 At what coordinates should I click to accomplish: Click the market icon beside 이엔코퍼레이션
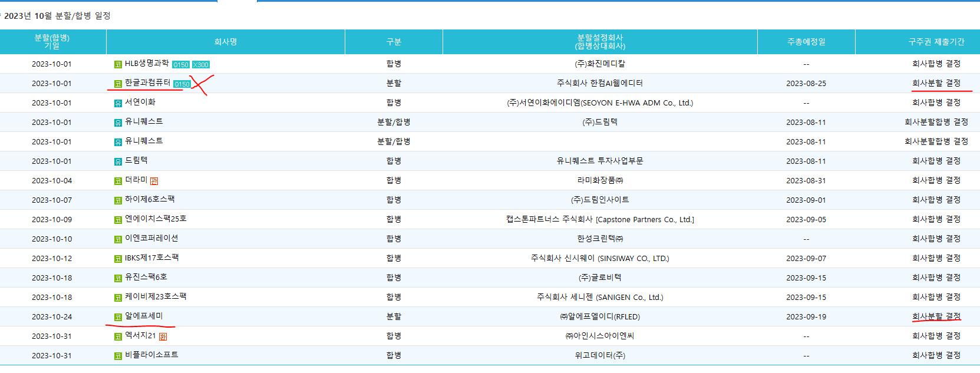(118, 239)
